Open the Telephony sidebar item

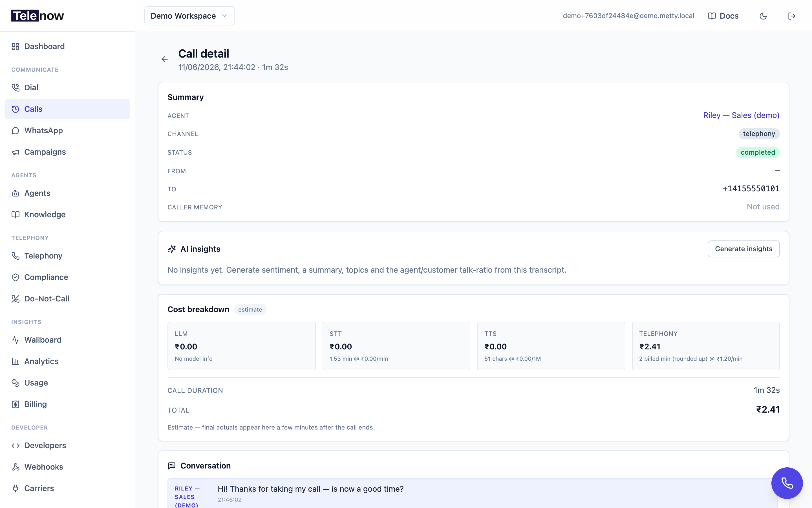pos(67,256)
